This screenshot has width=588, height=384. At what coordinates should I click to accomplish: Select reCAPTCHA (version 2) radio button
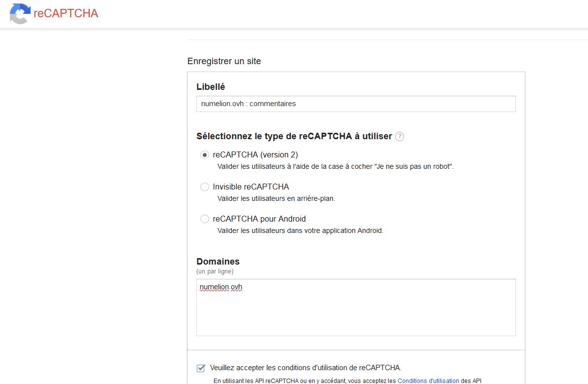click(x=204, y=154)
